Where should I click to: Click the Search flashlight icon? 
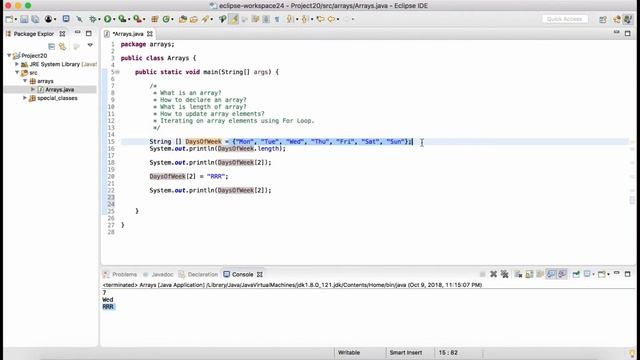[205, 19]
